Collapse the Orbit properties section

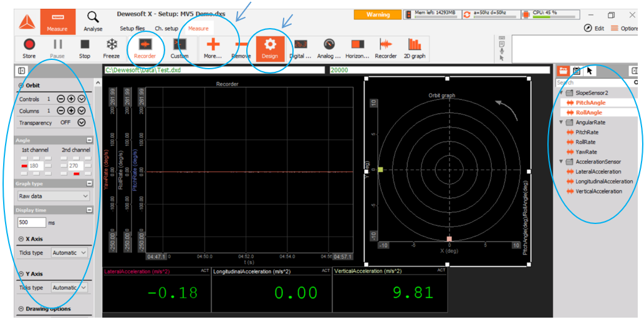coord(21,85)
